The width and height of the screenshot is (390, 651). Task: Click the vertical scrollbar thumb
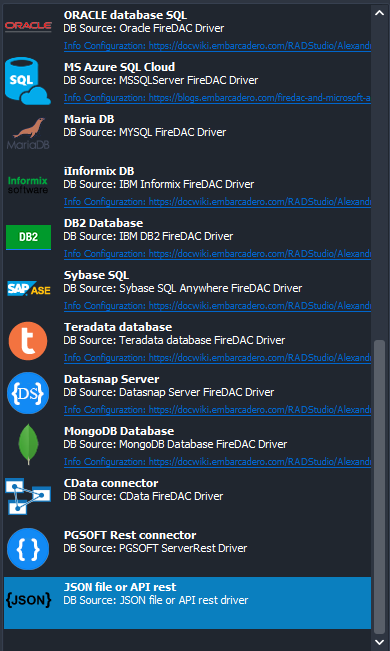379,487
